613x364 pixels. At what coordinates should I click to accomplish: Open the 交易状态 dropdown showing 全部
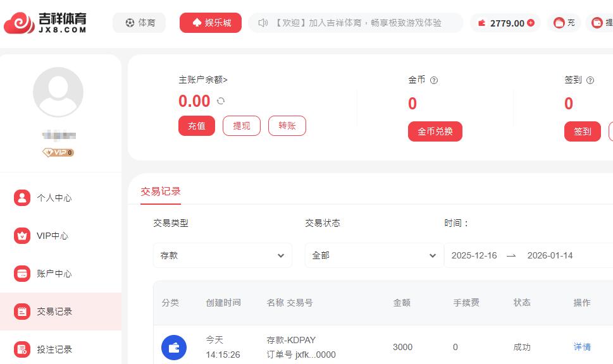click(375, 255)
